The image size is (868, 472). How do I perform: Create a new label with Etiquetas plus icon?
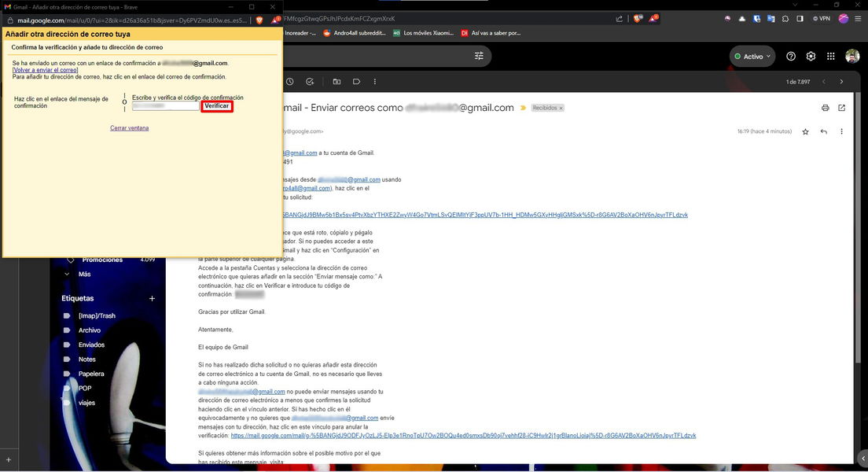pyautogui.click(x=153, y=299)
